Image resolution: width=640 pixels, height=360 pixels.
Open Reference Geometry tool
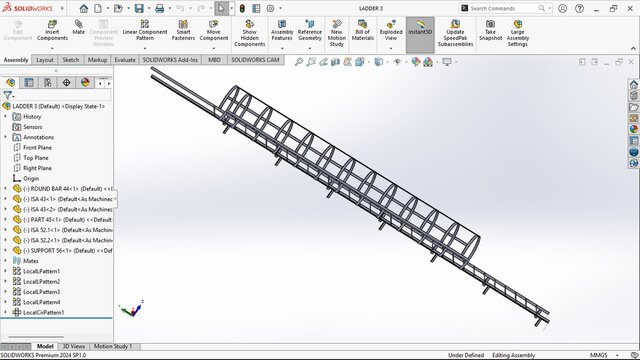pyautogui.click(x=310, y=31)
